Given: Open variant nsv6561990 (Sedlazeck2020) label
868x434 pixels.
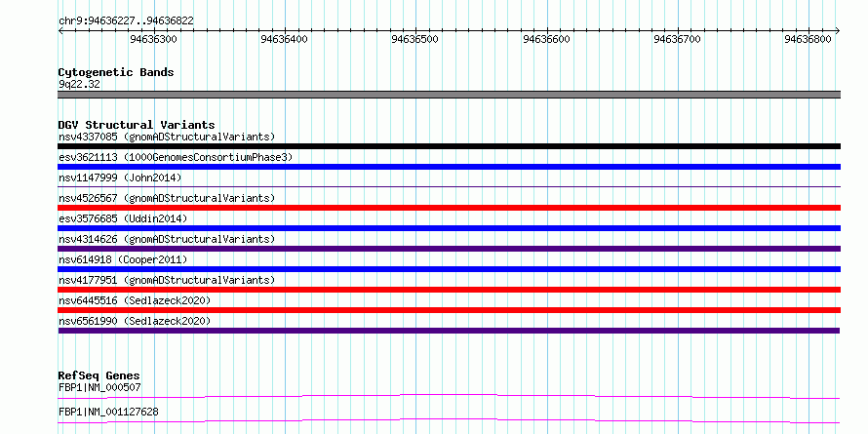Looking at the screenshot, I should pos(135,321).
